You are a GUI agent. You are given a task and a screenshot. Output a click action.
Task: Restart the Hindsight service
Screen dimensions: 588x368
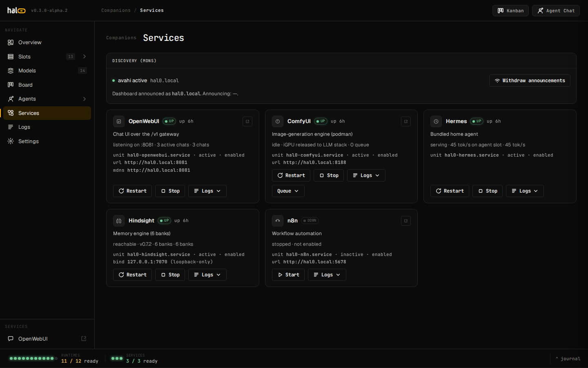coord(132,275)
